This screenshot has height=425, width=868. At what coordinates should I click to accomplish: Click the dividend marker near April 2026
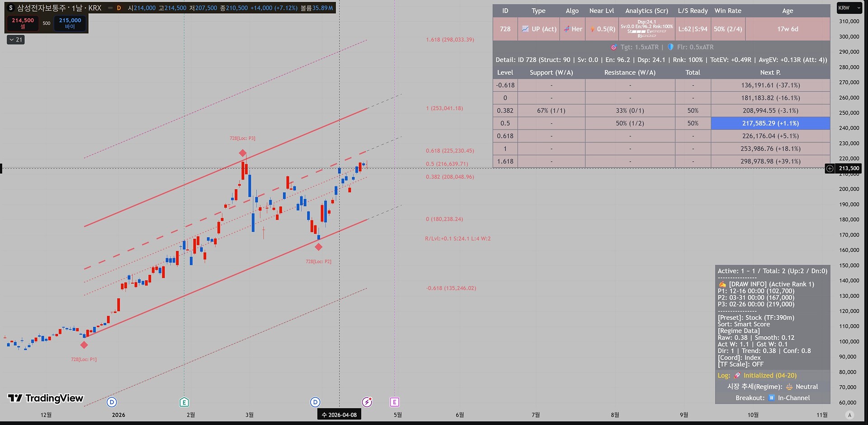315,402
